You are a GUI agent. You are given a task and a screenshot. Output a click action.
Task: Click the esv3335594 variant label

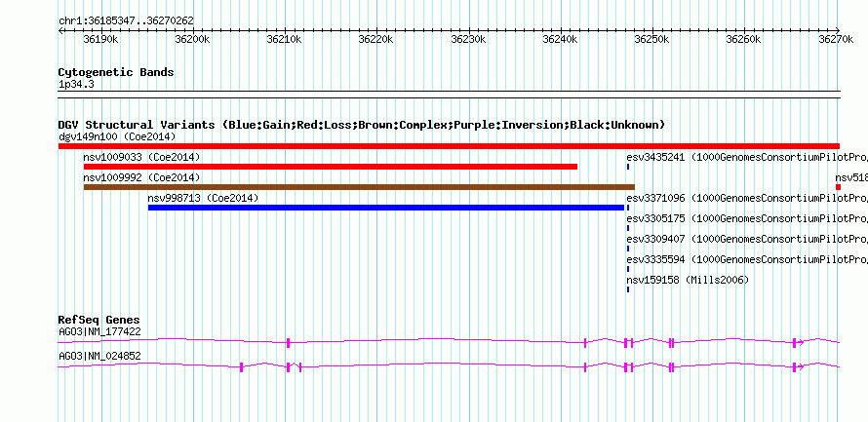tap(747, 259)
